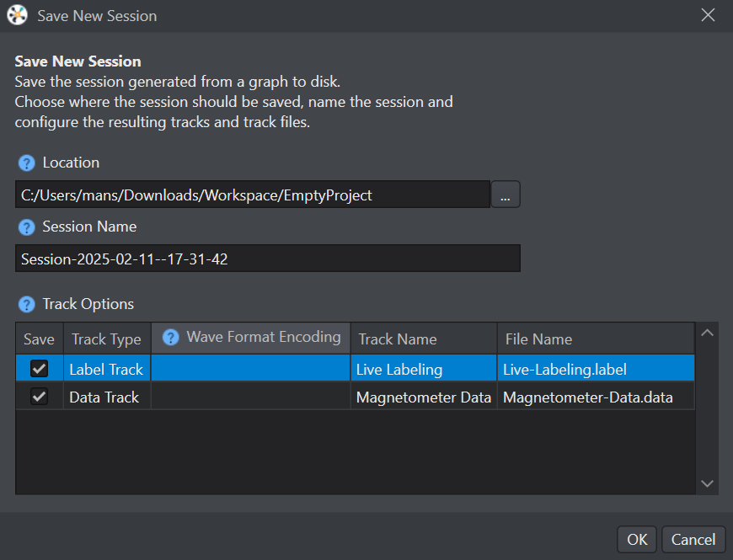Screen dimensions: 733x560
Task: Uncheck Save for the Label Track row
Action: coord(40,369)
